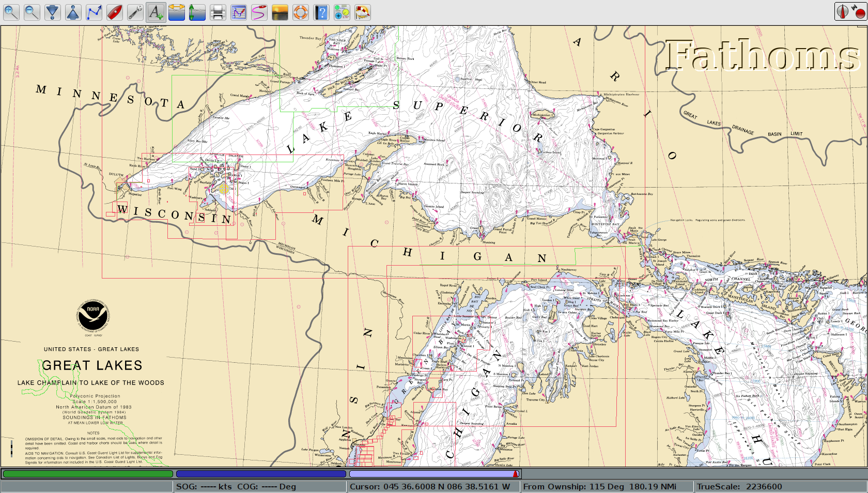Click the TrueScale 2236600 status field
The height and width of the screenshot is (493, 868).
781,487
